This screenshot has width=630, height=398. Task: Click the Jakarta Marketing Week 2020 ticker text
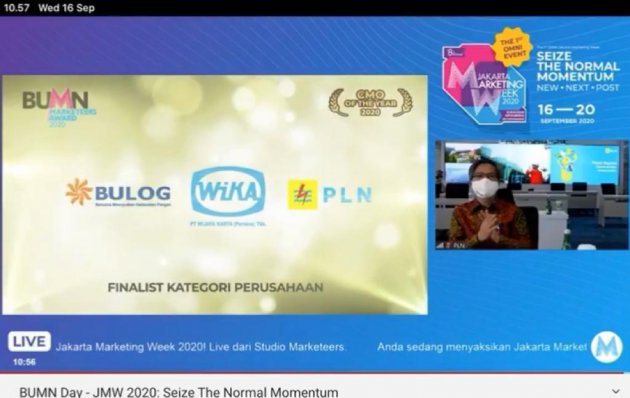200,347
